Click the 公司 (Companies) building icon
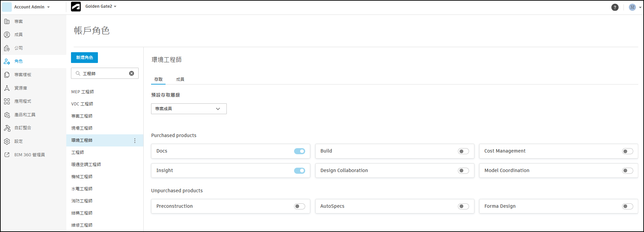This screenshot has width=644, height=232. click(x=7, y=48)
